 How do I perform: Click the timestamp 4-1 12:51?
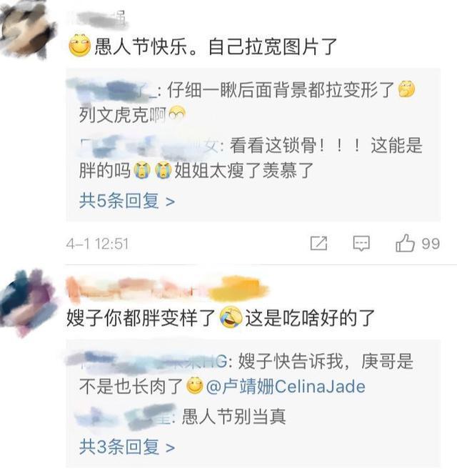coord(97,244)
